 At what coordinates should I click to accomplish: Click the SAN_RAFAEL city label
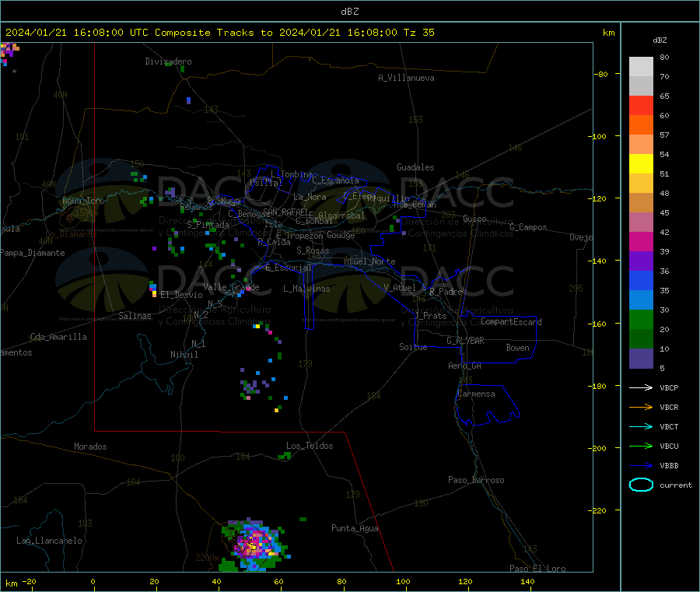point(285,212)
